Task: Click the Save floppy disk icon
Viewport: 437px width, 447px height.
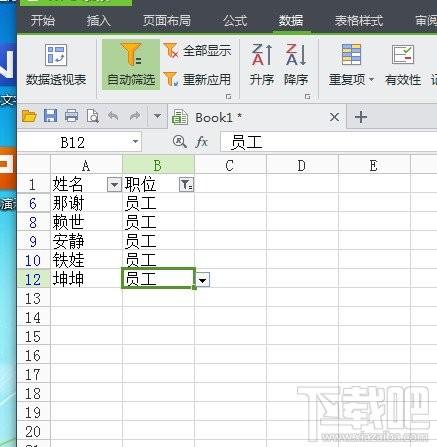Action: click(51, 116)
